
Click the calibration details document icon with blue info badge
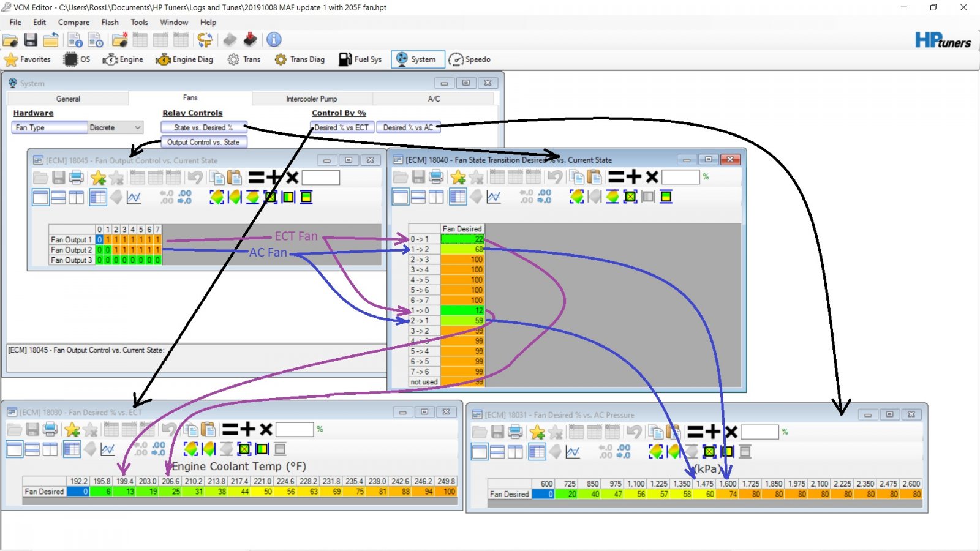tap(75, 40)
